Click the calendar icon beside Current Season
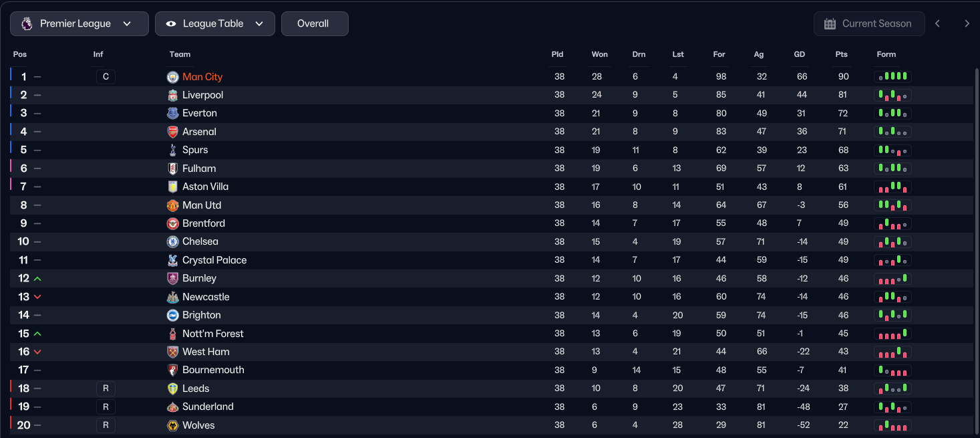Image resolution: width=980 pixels, height=438 pixels. (830, 24)
